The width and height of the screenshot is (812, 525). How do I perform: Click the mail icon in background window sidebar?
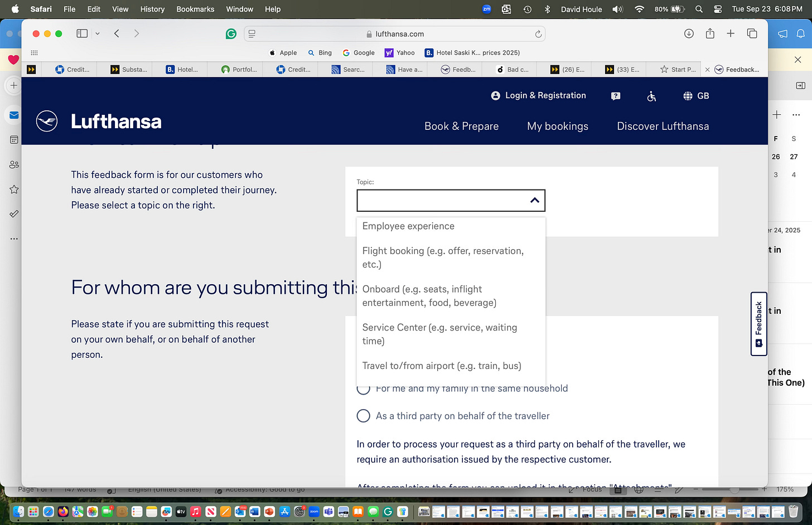point(14,115)
